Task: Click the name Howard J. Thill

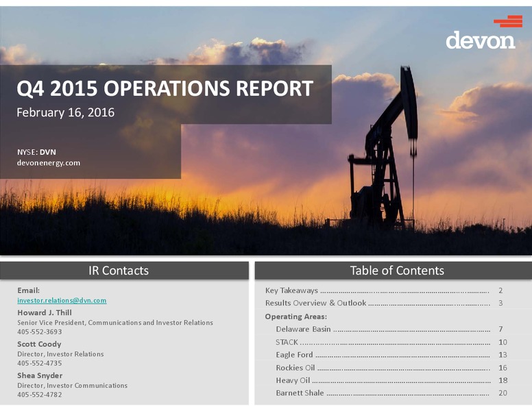Action: point(45,312)
